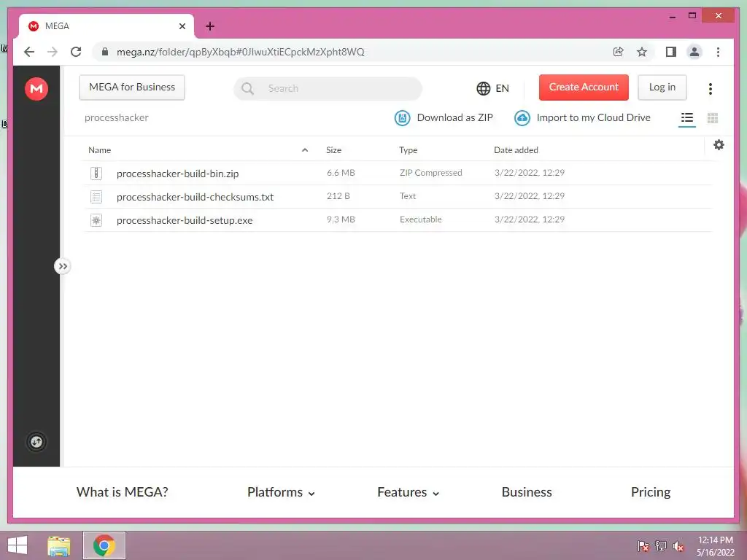Click the site lock icon
747x560 pixels.
coord(105,52)
